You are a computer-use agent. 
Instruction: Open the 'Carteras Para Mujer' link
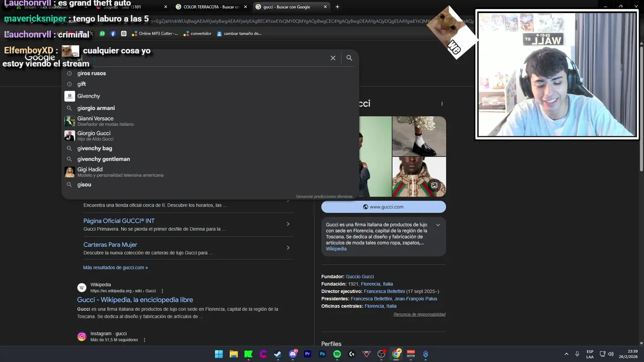pos(110,245)
